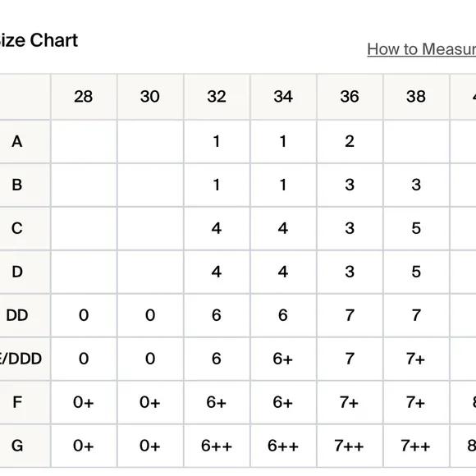476x476 pixels.
Task: Select the 28 band size column header
Action: [84, 97]
